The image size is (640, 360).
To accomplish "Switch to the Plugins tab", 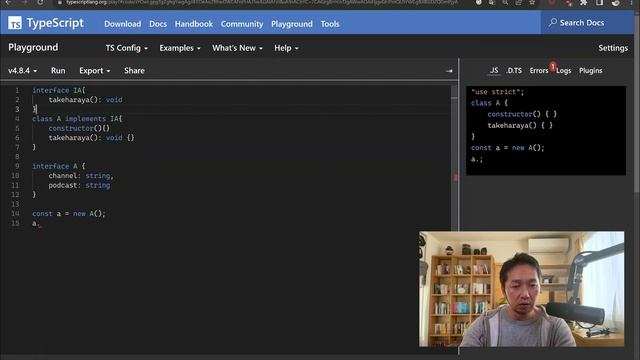I will (591, 71).
